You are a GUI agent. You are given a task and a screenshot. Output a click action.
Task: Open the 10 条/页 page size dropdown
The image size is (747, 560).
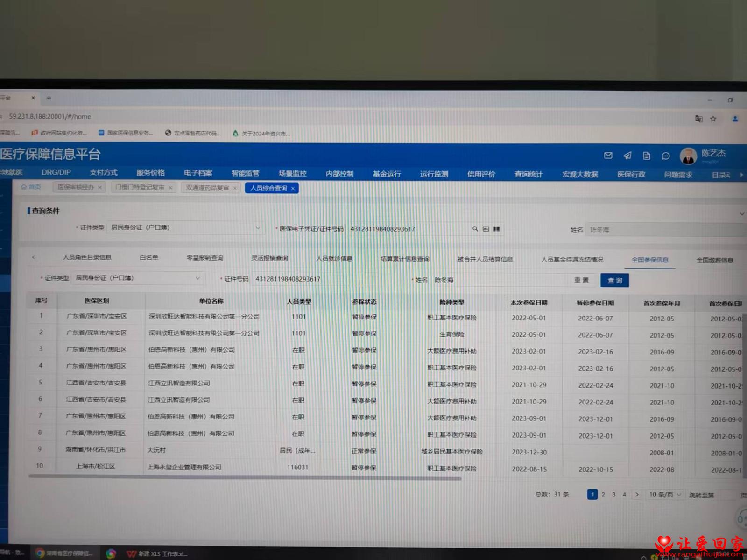665,494
